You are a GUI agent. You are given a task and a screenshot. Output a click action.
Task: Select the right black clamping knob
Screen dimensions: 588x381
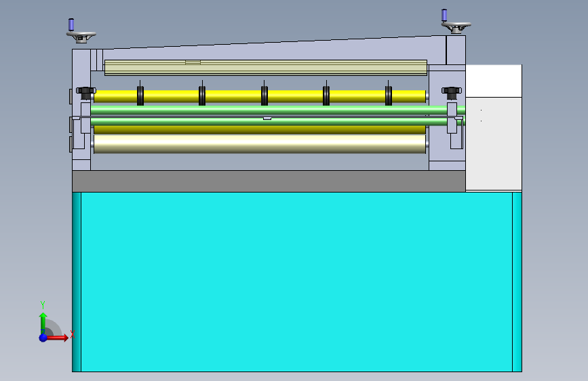pyautogui.click(x=452, y=93)
